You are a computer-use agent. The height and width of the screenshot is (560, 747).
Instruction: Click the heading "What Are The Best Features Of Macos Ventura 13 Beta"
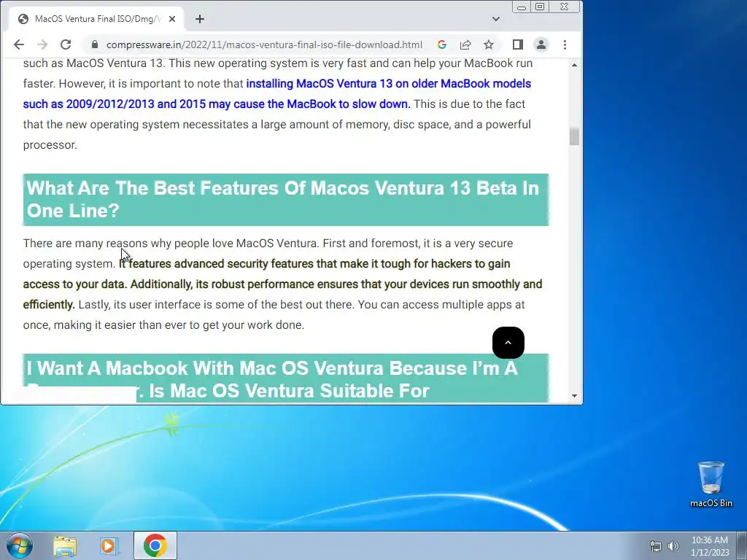(x=286, y=200)
